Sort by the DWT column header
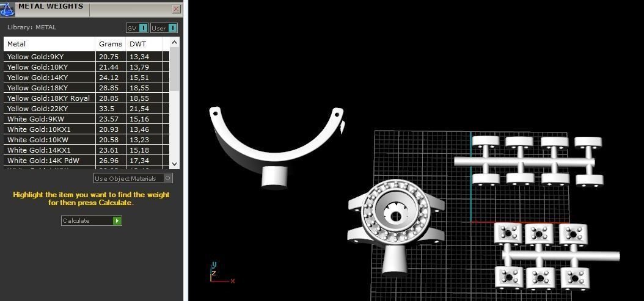The width and height of the screenshot is (644, 301). pos(144,44)
